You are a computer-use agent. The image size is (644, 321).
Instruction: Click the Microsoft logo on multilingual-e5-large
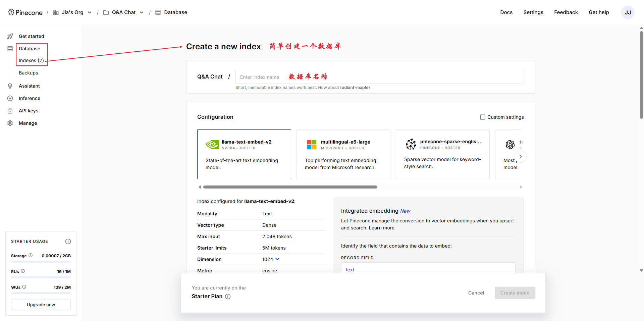(x=312, y=145)
